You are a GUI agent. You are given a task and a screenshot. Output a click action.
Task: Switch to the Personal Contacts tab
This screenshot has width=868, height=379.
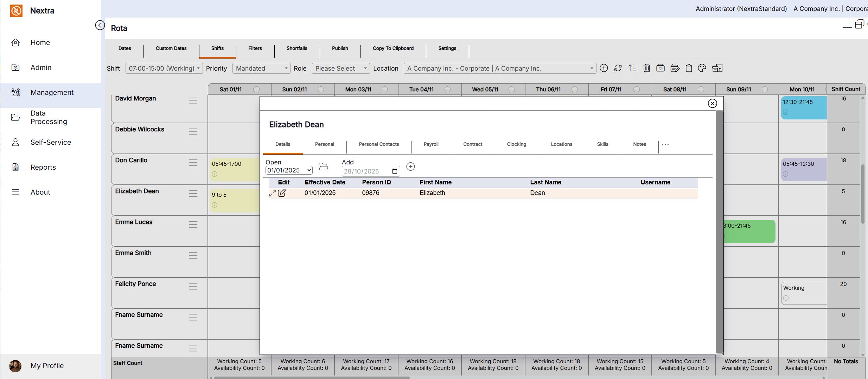click(x=379, y=144)
